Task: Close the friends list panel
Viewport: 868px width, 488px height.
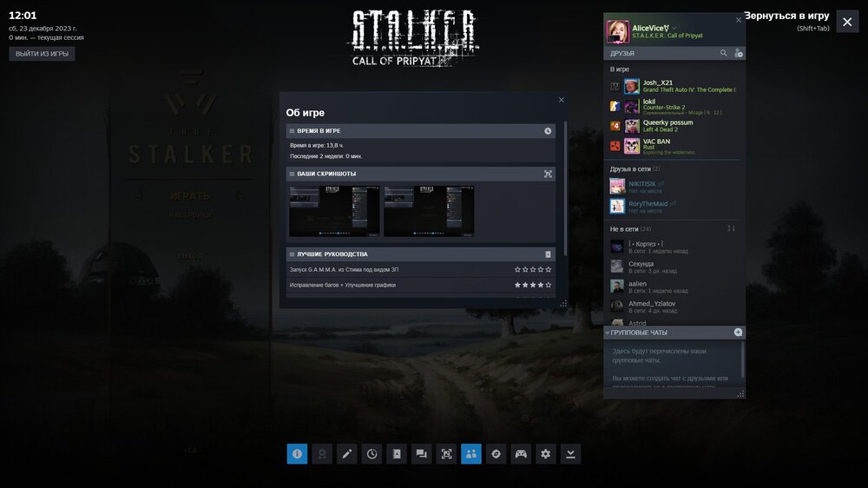Action: click(738, 20)
